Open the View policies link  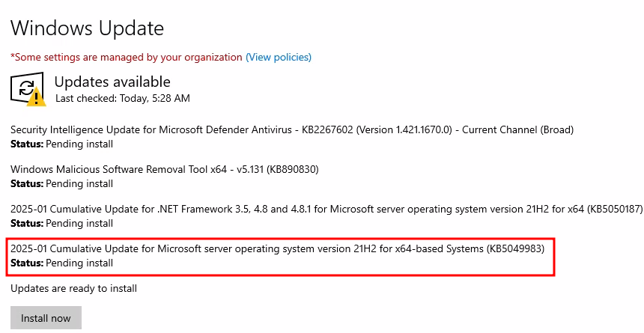coord(279,57)
